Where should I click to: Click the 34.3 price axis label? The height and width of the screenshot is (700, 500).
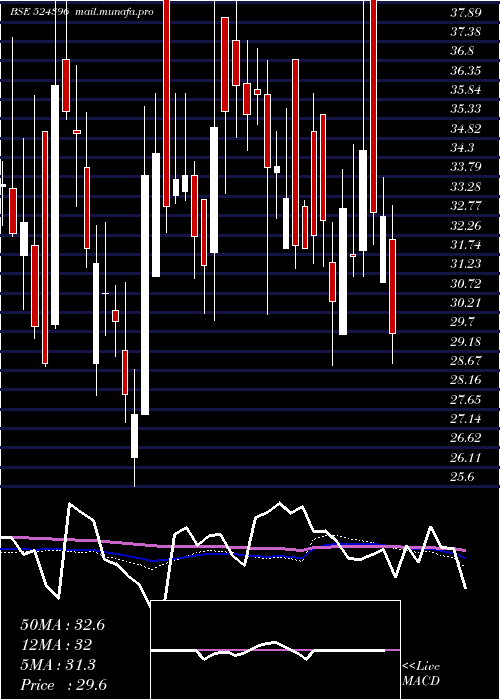pyautogui.click(x=462, y=148)
